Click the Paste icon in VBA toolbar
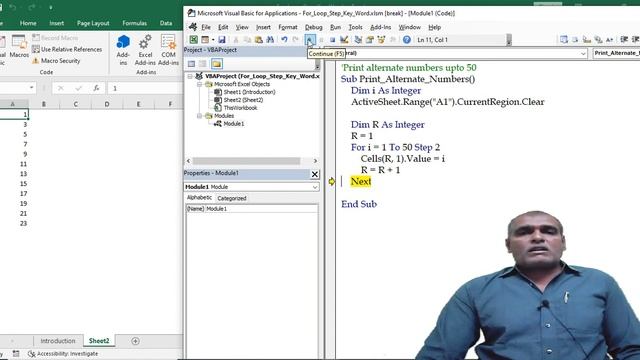Screen dimensions: 640x360 (258, 40)
